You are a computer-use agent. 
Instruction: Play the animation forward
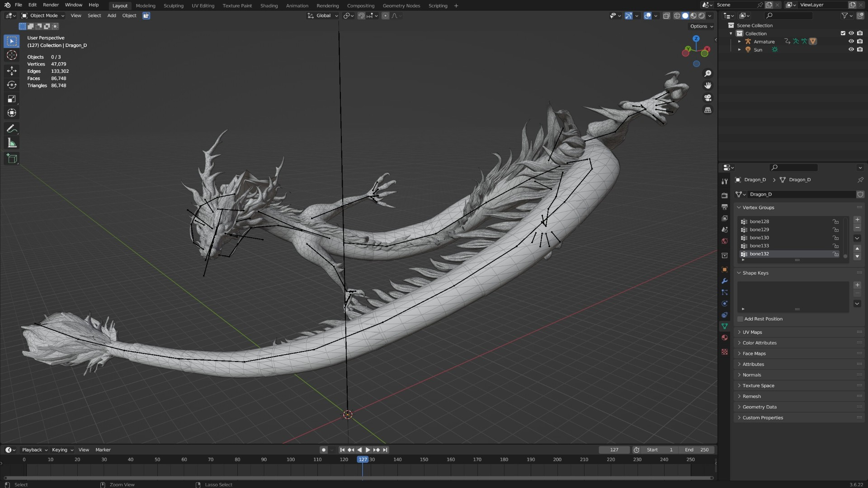click(368, 450)
